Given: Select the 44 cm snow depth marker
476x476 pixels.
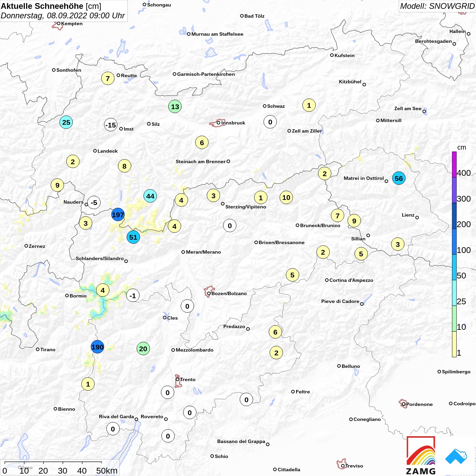Looking at the screenshot, I should click(x=150, y=196).
